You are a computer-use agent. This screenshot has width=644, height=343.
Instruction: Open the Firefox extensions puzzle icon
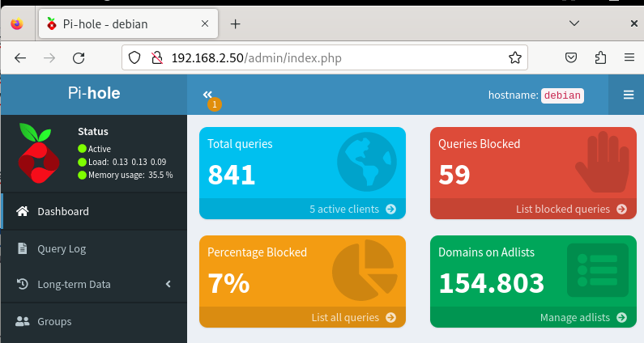click(x=600, y=57)
